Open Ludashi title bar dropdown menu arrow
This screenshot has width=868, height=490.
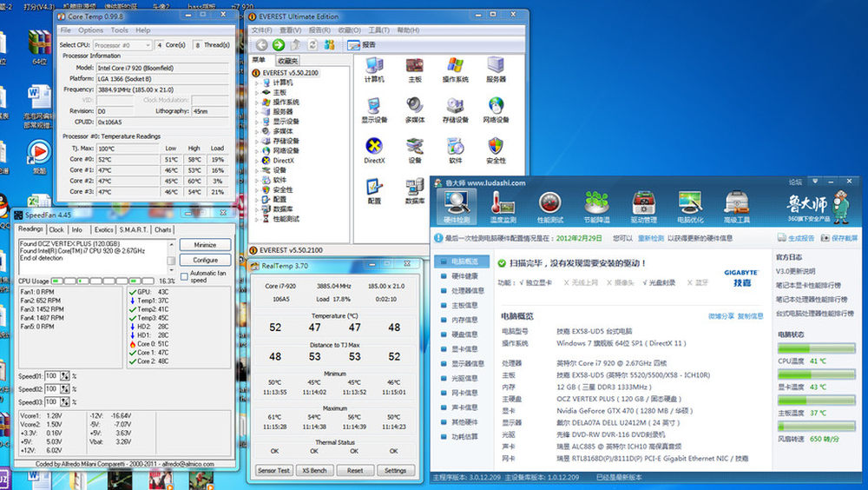click(815, 182)
